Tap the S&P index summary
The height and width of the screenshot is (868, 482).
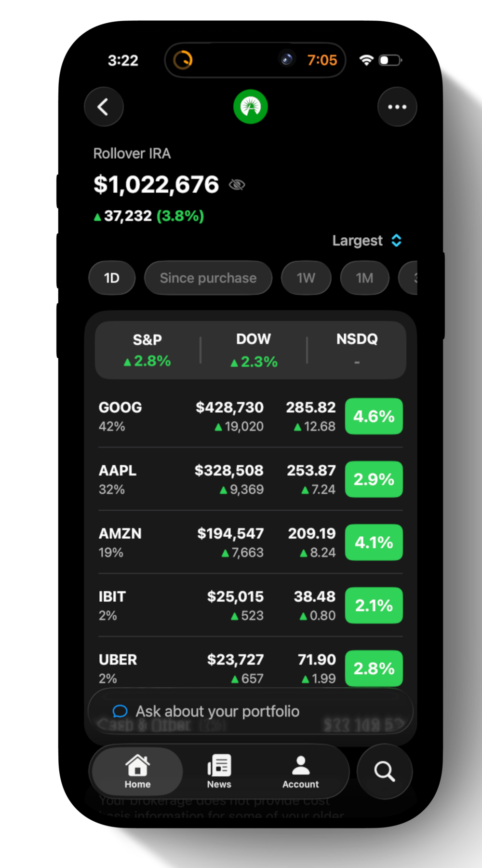(x=147, y=351)
